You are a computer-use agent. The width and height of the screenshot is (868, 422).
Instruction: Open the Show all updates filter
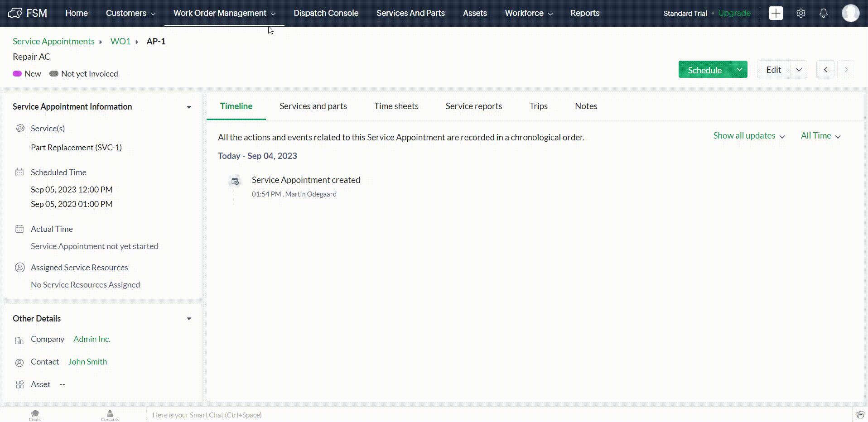(x=748, y=136)
